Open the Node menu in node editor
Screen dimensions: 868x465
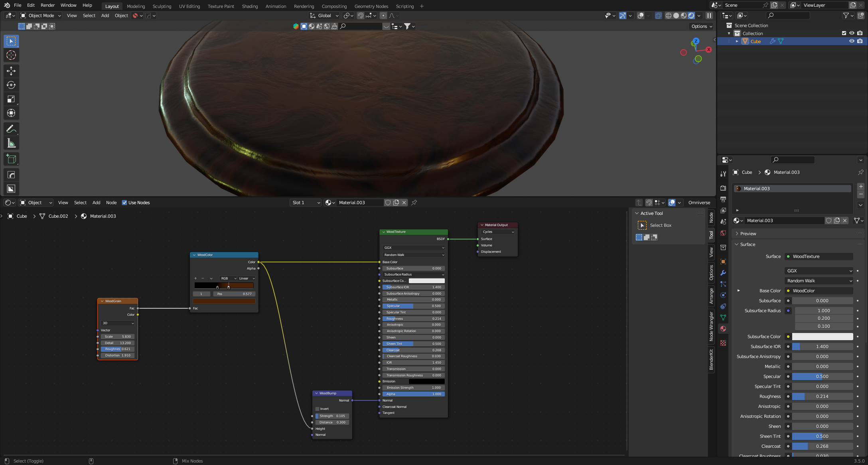point(111,203)
